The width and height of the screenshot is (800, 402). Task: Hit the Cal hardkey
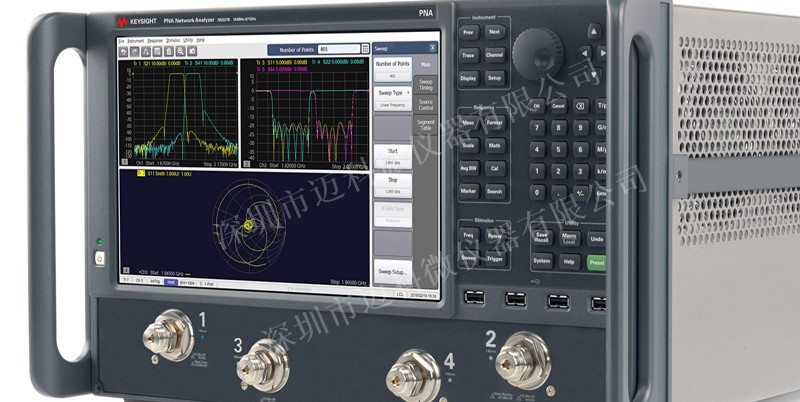(495, 168)
